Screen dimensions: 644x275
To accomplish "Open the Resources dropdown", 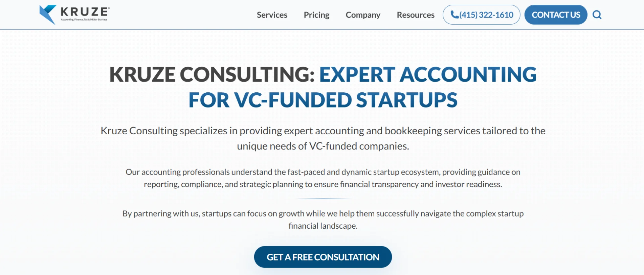I will click(x=415, y=15).
